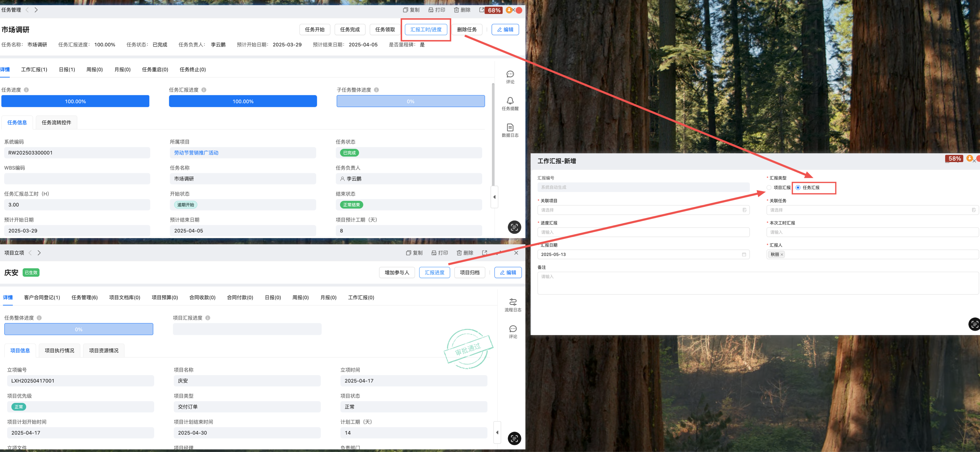Click 任务整体进度 0% bar in 庆安 project
The height and width of the screenshot is (452, 980).
click(79, 329)
